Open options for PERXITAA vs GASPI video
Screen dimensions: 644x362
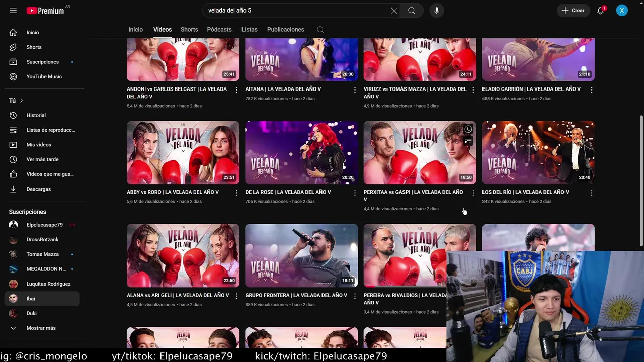tap(473, 193)
